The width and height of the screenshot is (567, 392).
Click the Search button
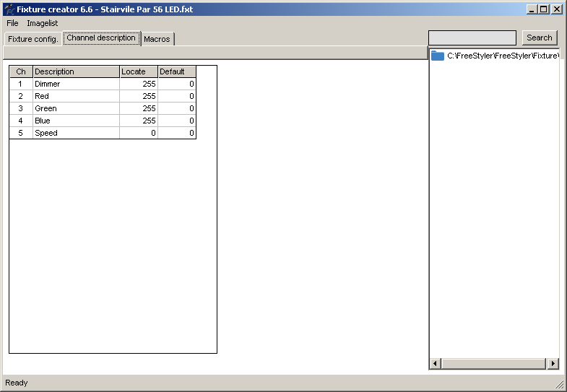[539, 38]
